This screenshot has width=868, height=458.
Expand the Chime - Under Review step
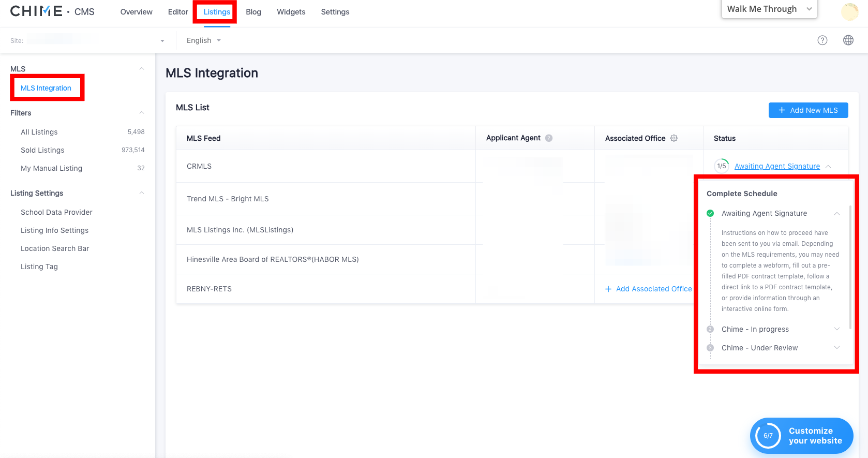coord(836,348)
